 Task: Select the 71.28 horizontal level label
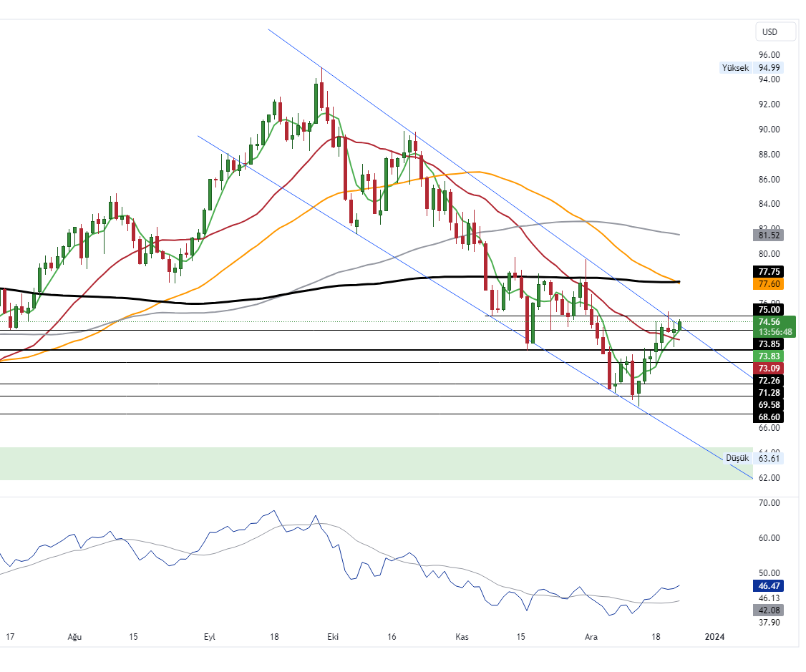(769, 393)
